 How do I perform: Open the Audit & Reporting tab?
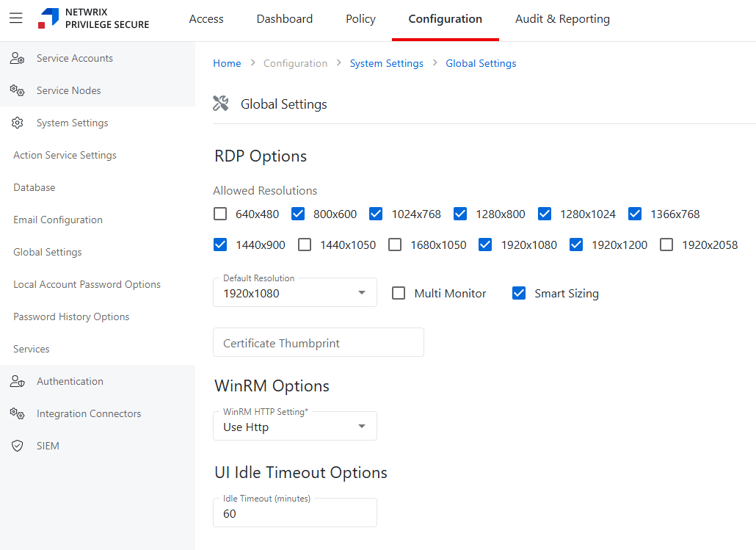point(562,19)
